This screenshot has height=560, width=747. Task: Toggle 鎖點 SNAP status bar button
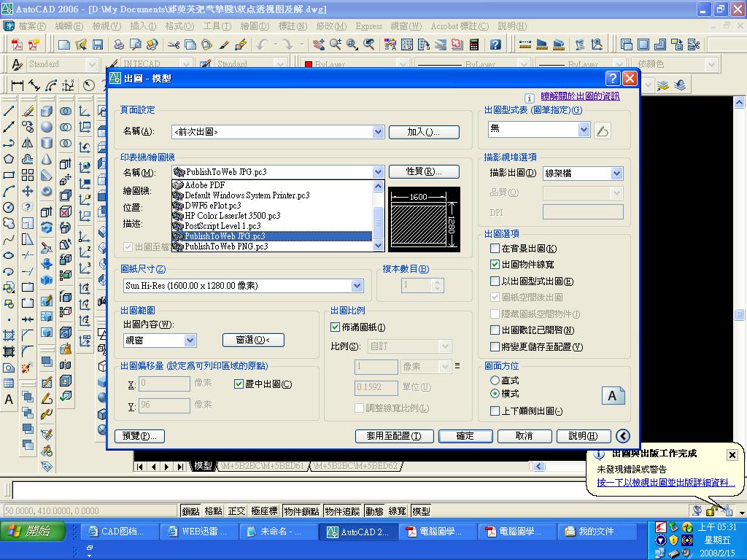coord(190,511)
